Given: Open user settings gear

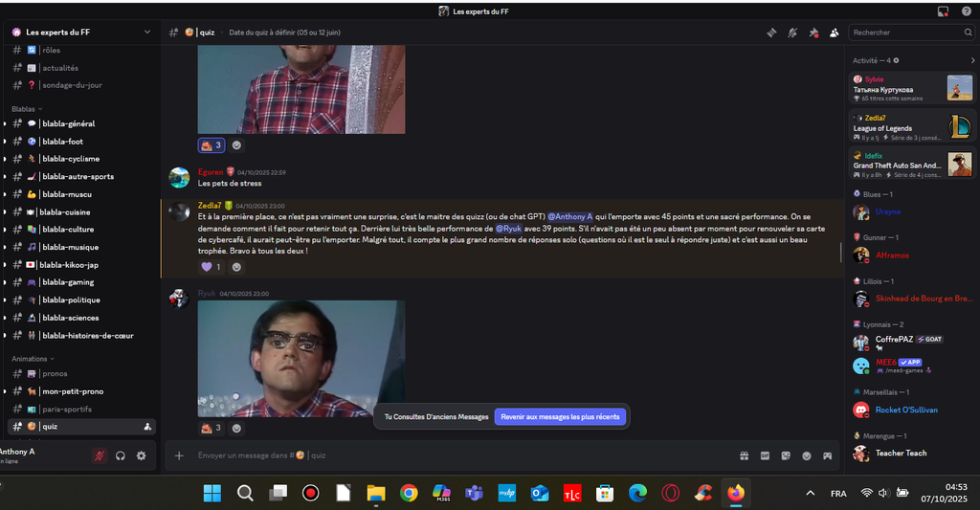Looking at the screenshot, I should pos(142,455).
